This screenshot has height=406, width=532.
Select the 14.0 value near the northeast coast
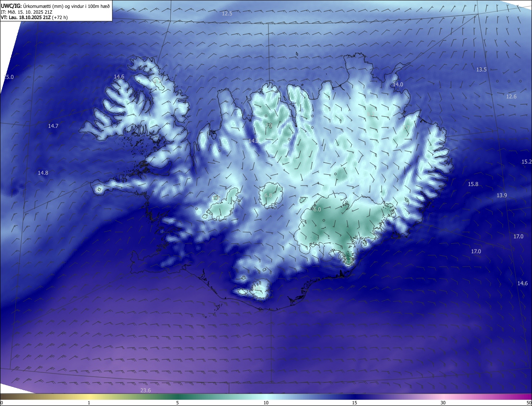pos(398,84)
